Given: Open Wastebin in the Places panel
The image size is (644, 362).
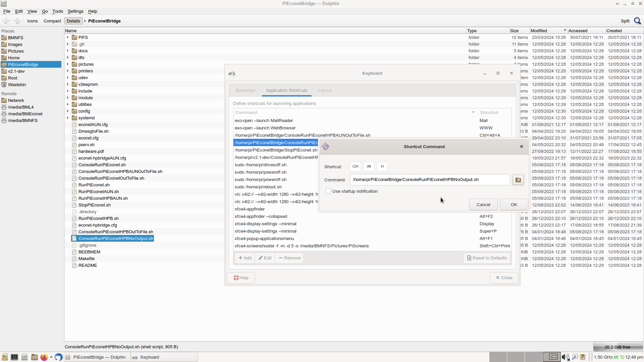Looking at the screenshot, I should [17, 84].
